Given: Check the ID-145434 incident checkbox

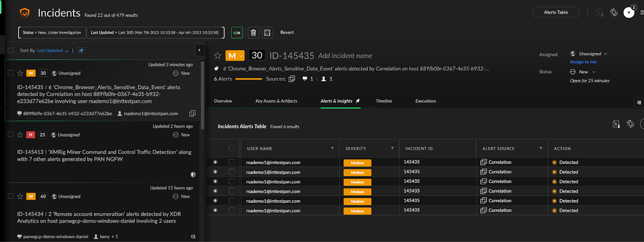Looking at the screenshot, I should point(11,196).
